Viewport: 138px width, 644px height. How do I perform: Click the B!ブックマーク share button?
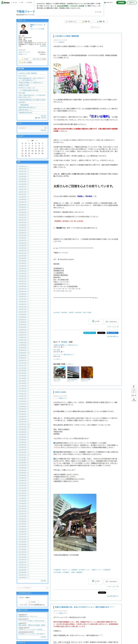90,333
